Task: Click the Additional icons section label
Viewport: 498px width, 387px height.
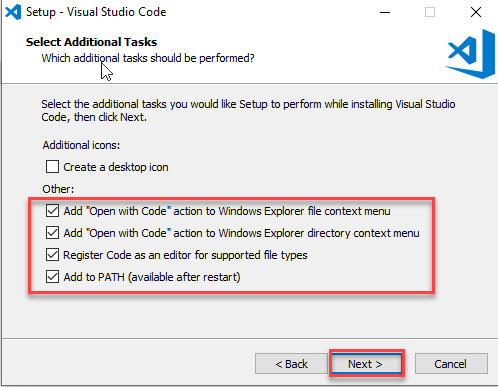Action: 81,145
